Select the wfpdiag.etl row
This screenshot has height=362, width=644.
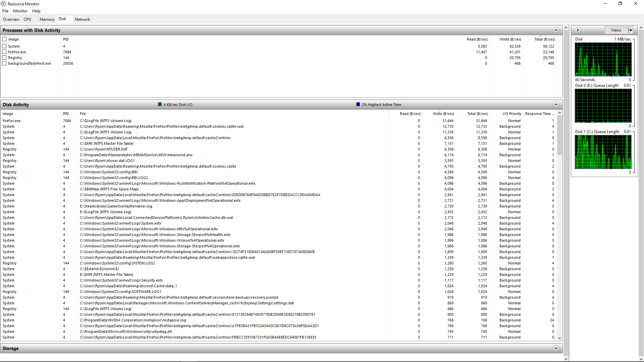coord(278,331)
